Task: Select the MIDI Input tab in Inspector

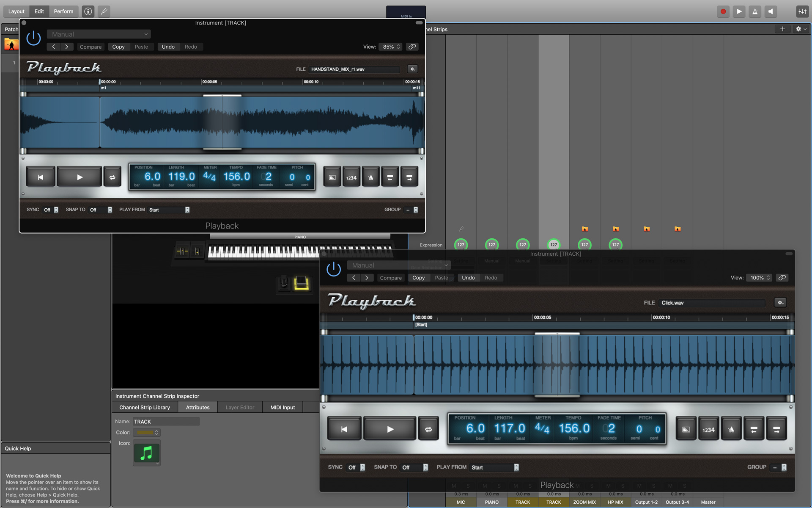Action: (x=283, y=407)
